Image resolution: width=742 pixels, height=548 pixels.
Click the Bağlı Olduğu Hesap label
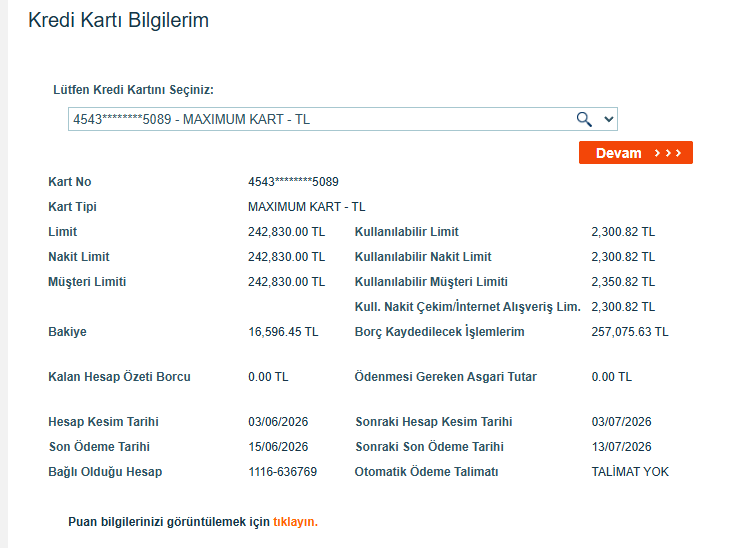coord(105,472)
